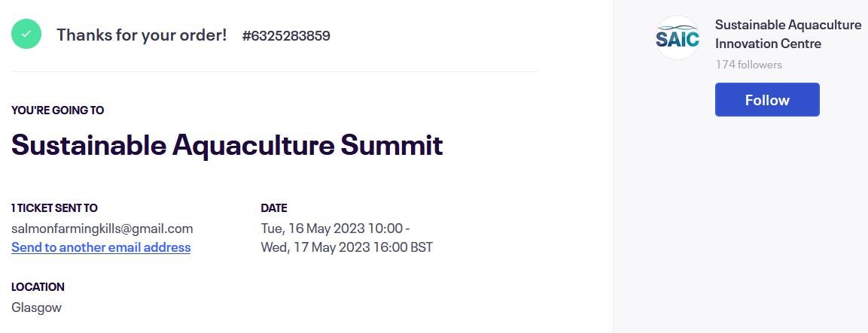Click the salmonfarmingkills@gmail.com email text
Viewport: 868px width, 333px height.
click(x=102, y=229)
